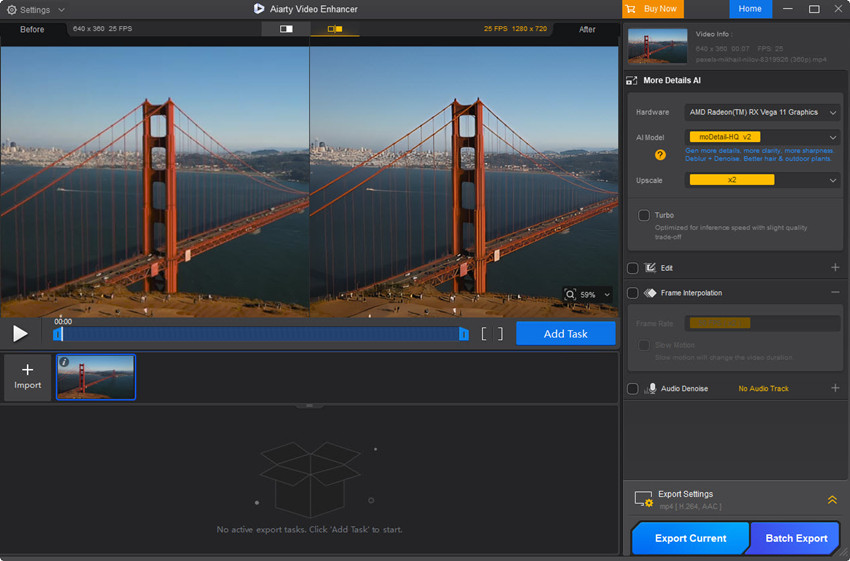Image resolution: width=850 pixels, height=561 pixels.
Task: Select the After label tab
Action: [587, 29]
